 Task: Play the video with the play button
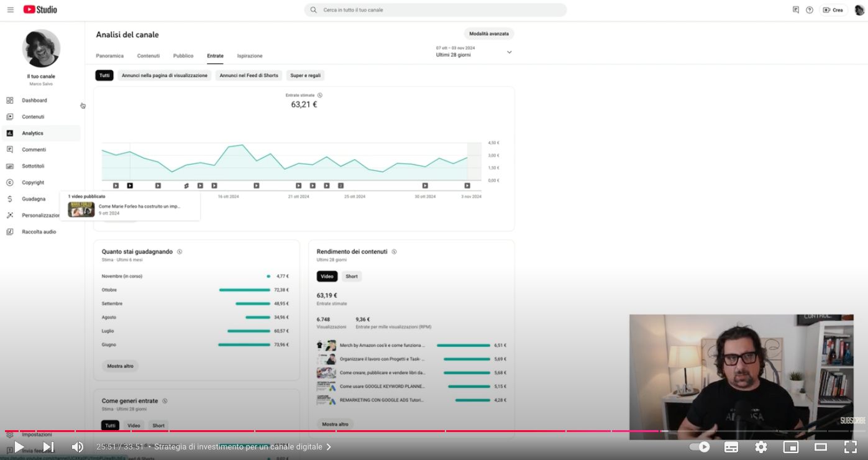[19, 447]
